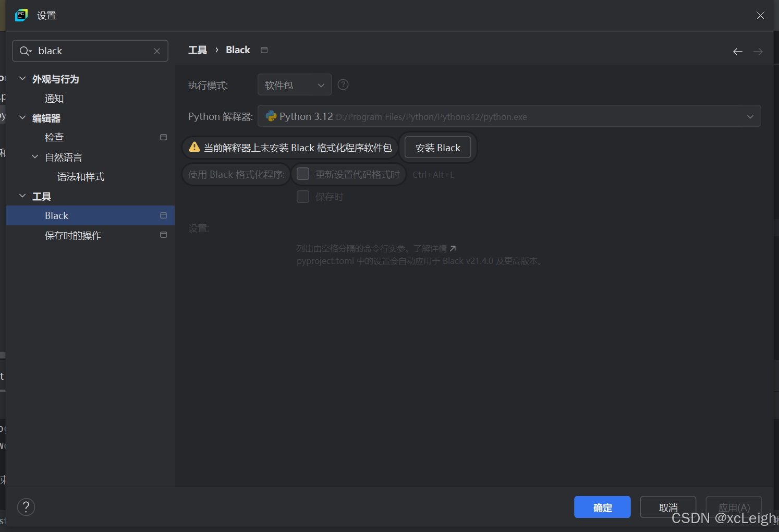
Task: Click the 应用(A) button
Action: coord(734,507)
